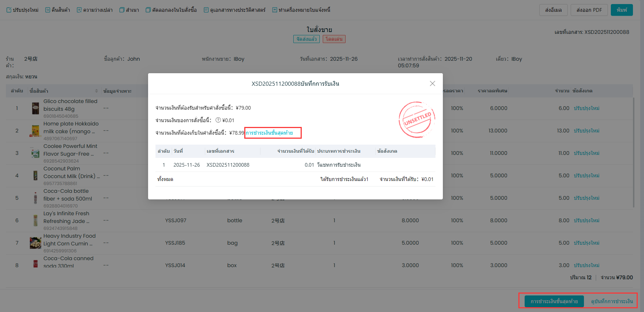Click คัดลอกลงในใบสั่งซื้อ toolbar icon
Viewport: 644px width, 312px height.
point(148,10)
